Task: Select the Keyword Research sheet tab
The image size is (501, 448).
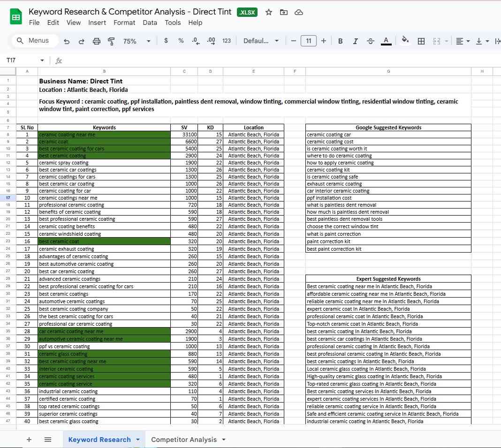Action: pos(99,440)
